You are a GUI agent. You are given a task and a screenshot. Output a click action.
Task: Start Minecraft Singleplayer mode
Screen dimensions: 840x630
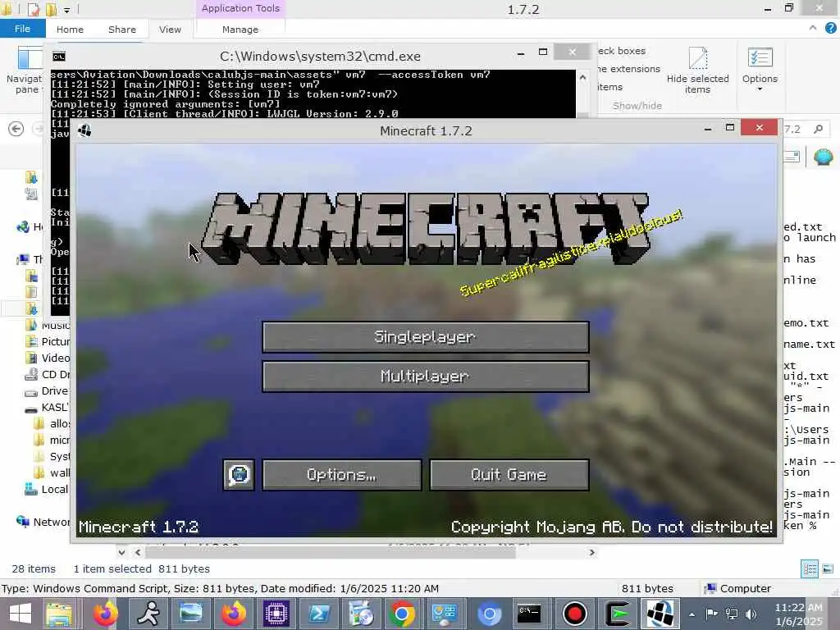426,337
